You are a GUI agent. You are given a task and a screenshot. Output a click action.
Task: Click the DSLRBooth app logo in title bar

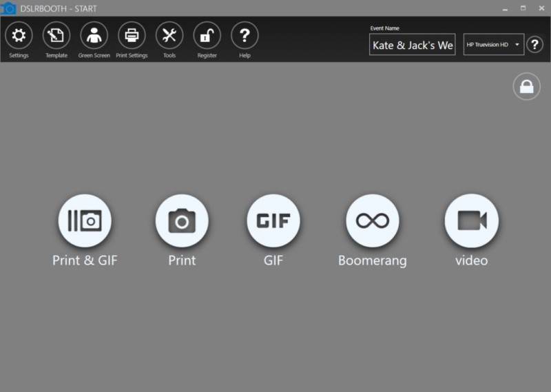tap(8, 8)
